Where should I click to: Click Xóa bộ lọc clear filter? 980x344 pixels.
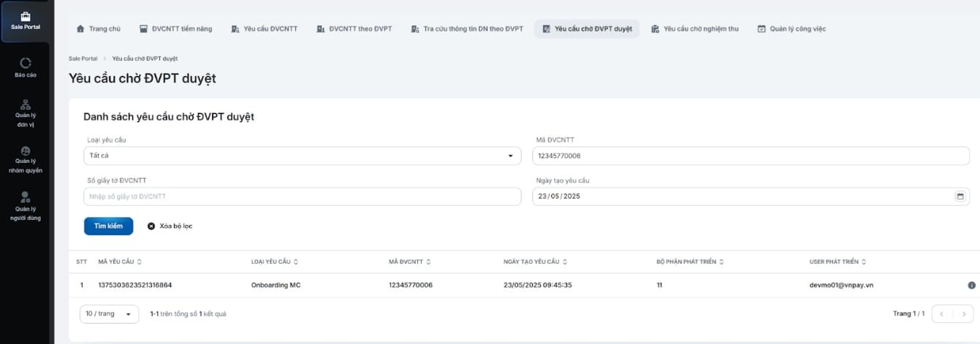(170, 226)
